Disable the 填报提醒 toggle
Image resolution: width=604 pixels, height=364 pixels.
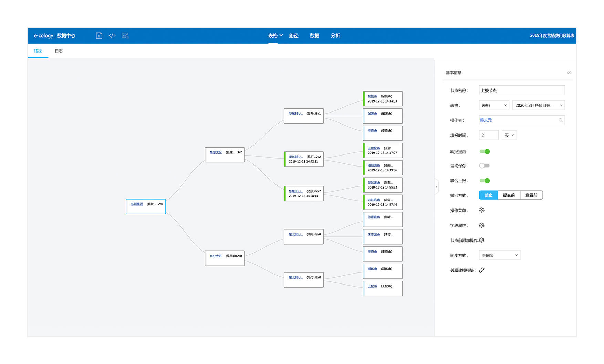(x=485, y=151)
